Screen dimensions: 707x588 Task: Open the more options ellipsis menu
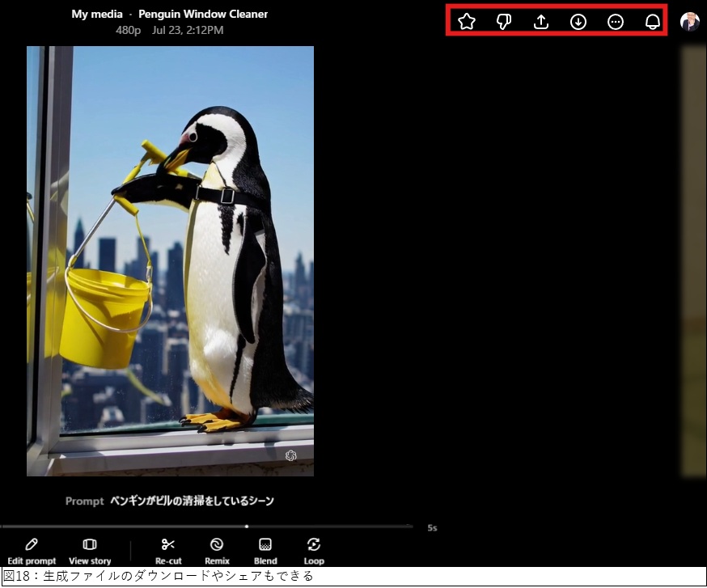point(616,22)
